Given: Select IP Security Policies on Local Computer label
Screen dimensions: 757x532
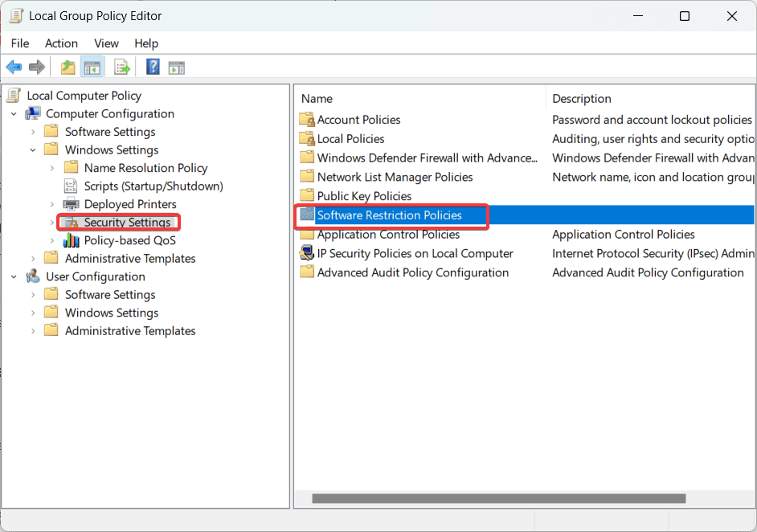Looking at the screenshot, I should point(415,253).
